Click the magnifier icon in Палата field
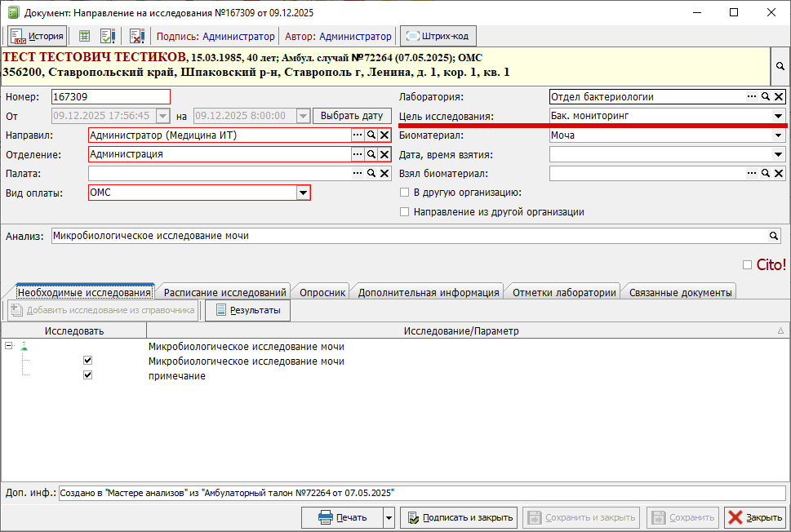The width and height of the screenshot is (791, 532). [371, 173]
